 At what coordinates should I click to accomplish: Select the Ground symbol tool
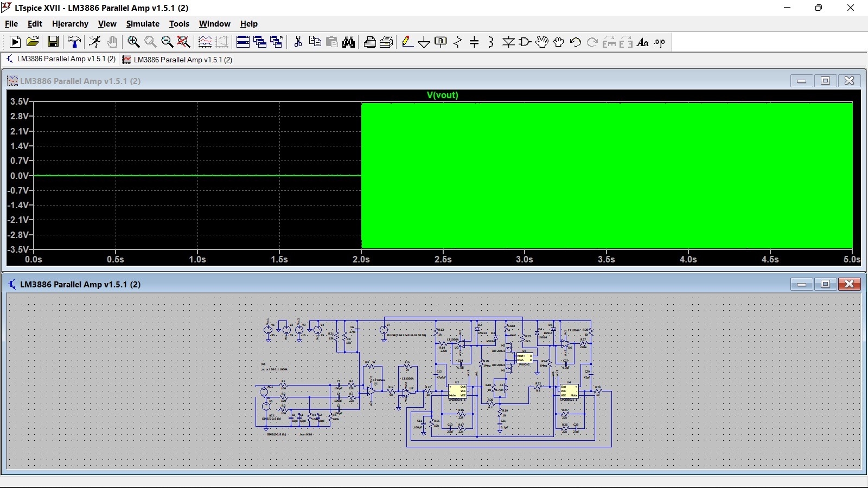pyautogui.click(x=424, y=42)
